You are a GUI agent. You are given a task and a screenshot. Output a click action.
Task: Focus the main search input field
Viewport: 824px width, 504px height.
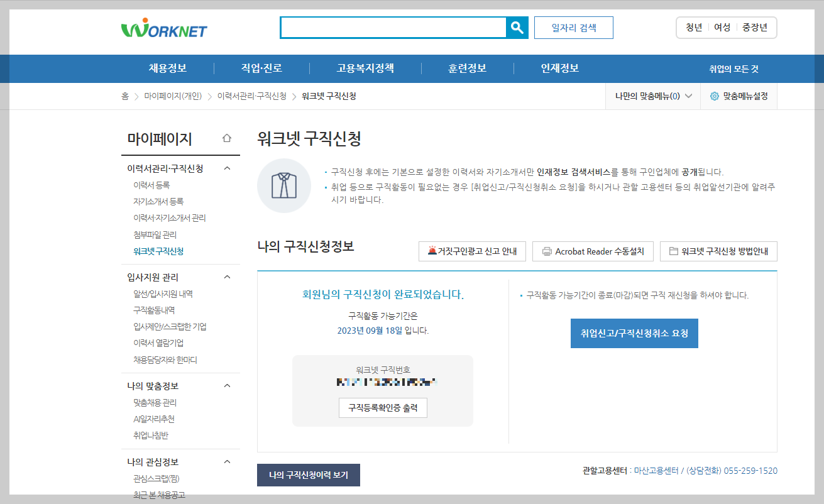point(393,28)
